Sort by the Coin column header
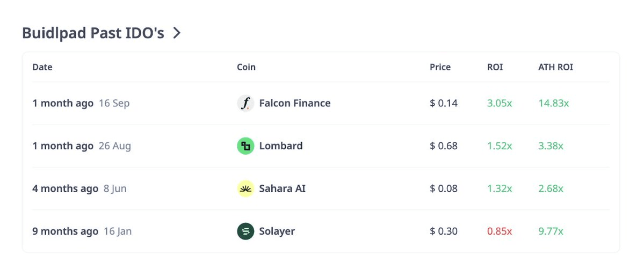Image resolution: width=644 pixels, height=276 pixels. 246,67
